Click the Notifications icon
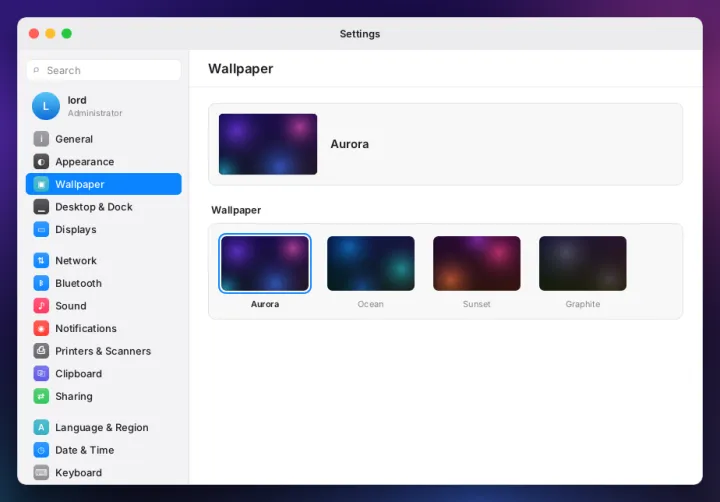Screen dimensions: 720x502 coord(41,328)
